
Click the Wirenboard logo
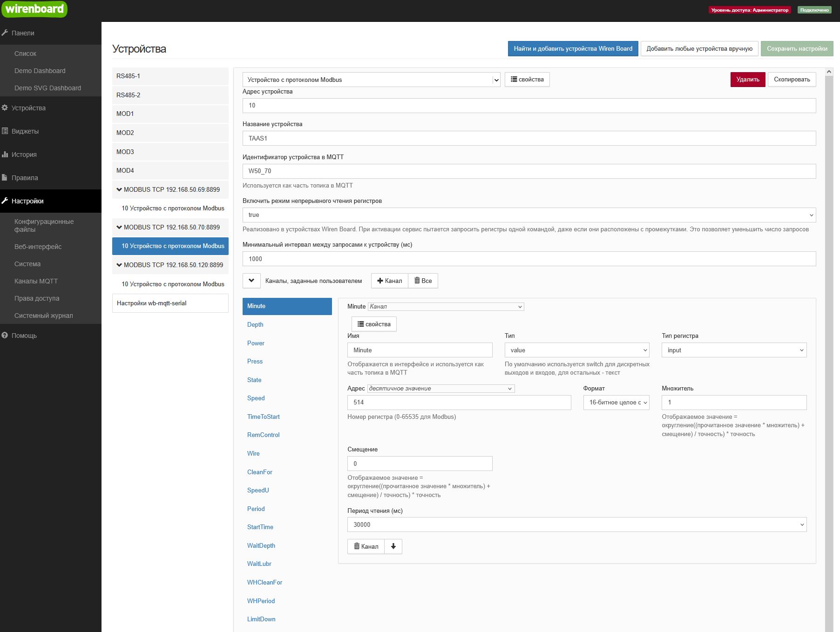tap(34, 9)
